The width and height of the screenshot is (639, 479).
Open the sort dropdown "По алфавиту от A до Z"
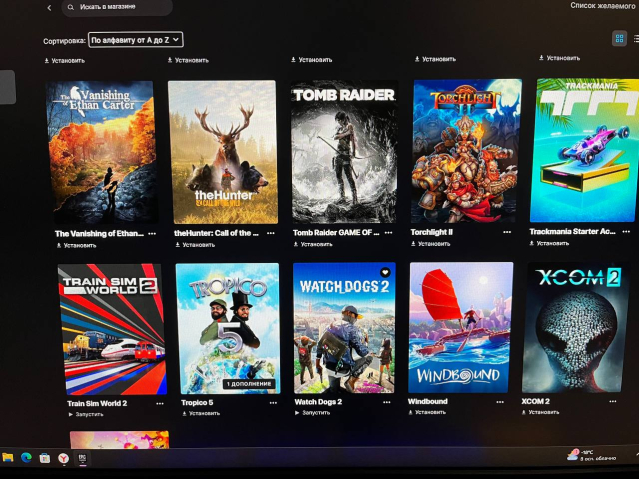coord(135,40)
